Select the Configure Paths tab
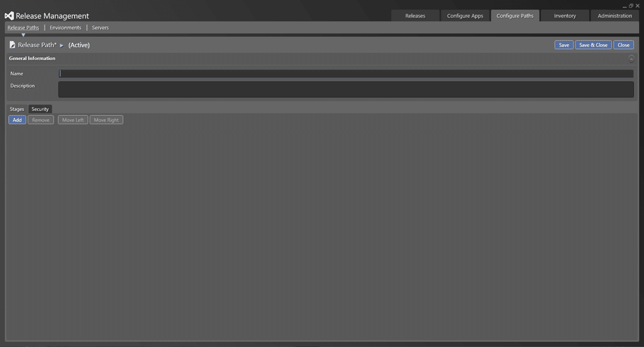The height and width of the screenshot is (347, 644). coord(515,16)
